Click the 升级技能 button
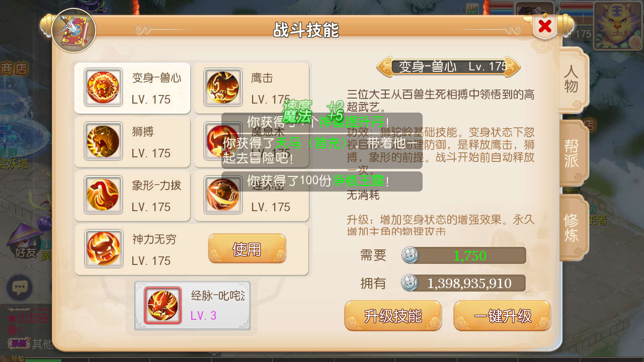The width and height of the screenshot is (644, 362). [x=393, y=316]
